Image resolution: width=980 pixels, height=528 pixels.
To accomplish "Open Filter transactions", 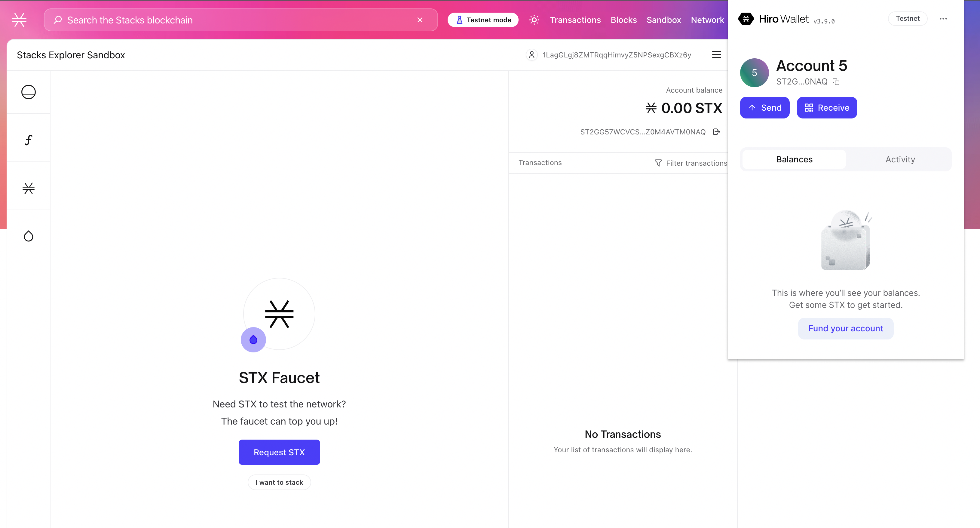I will click(691, 163).
